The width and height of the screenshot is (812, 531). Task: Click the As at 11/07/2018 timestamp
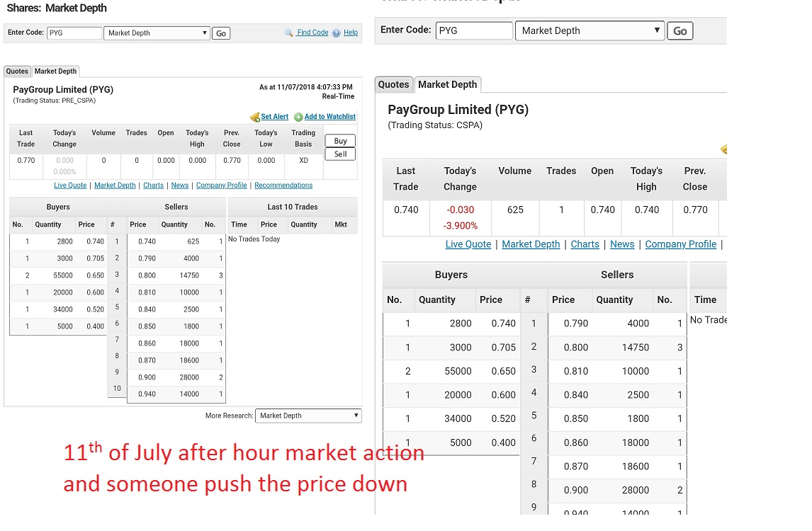tap(305, 87)
